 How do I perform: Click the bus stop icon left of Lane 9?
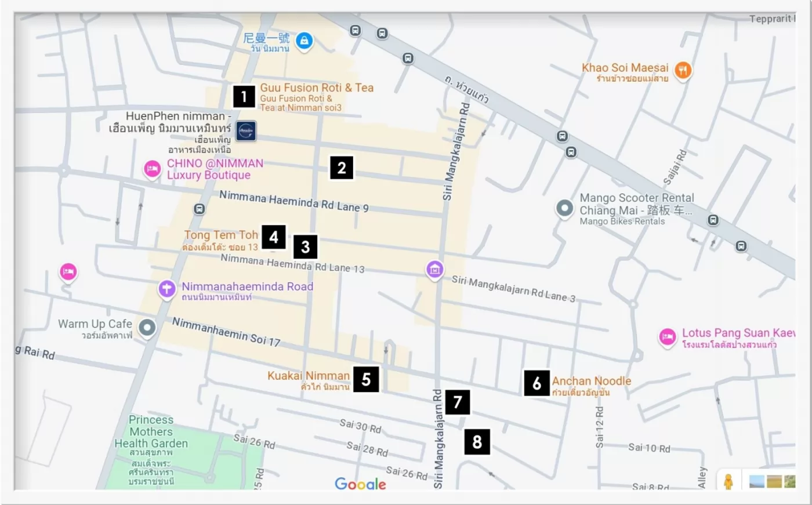tap(200, 209)
